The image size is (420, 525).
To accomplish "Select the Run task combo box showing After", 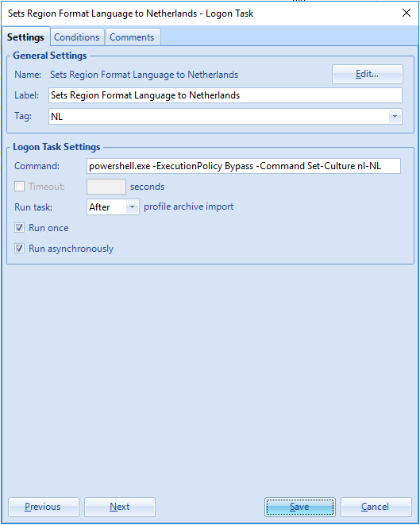I will click(x=113, y=207).
